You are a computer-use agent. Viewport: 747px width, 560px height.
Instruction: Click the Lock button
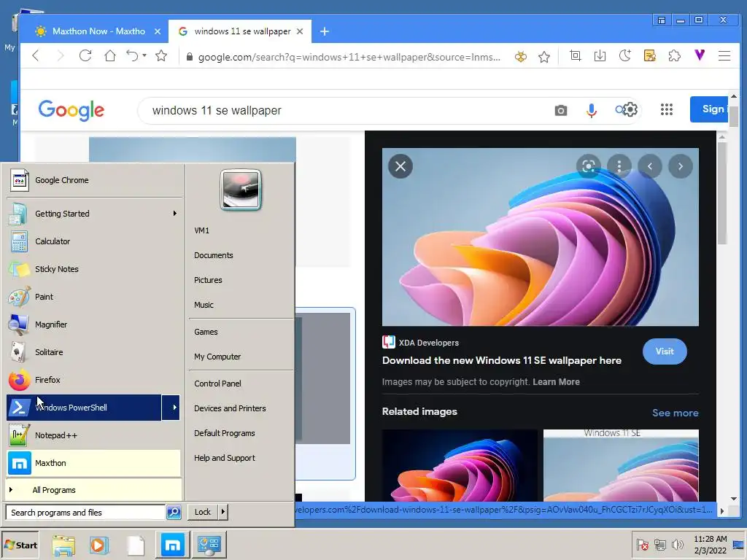pyautogui.click(x=203, y=512)
